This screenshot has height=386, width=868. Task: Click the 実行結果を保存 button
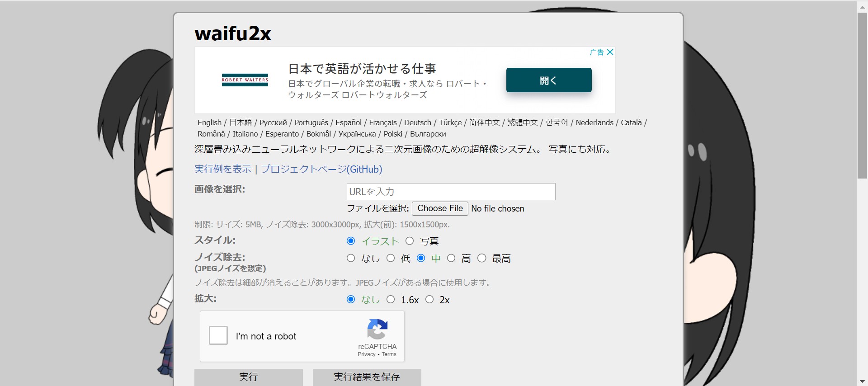click(x=367, y=377)
